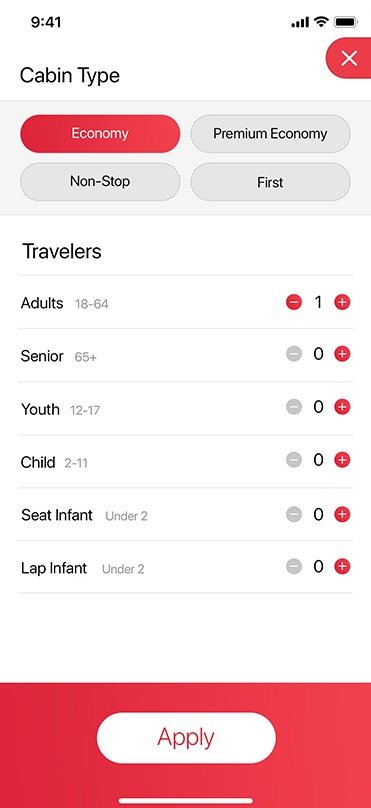Tap the minus icon for Youth
Image resolution: width=371 pixels, height=808 pixels.
point(294,407)
